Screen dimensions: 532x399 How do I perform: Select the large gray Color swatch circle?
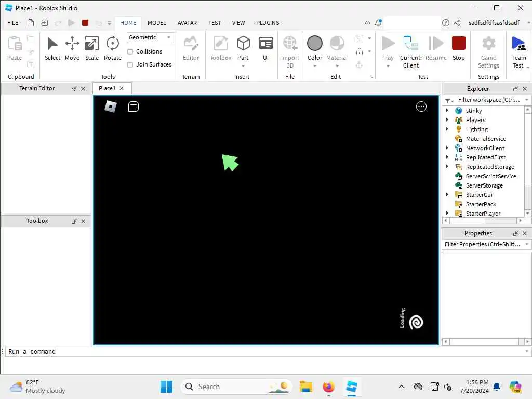(x=314, y=44)
